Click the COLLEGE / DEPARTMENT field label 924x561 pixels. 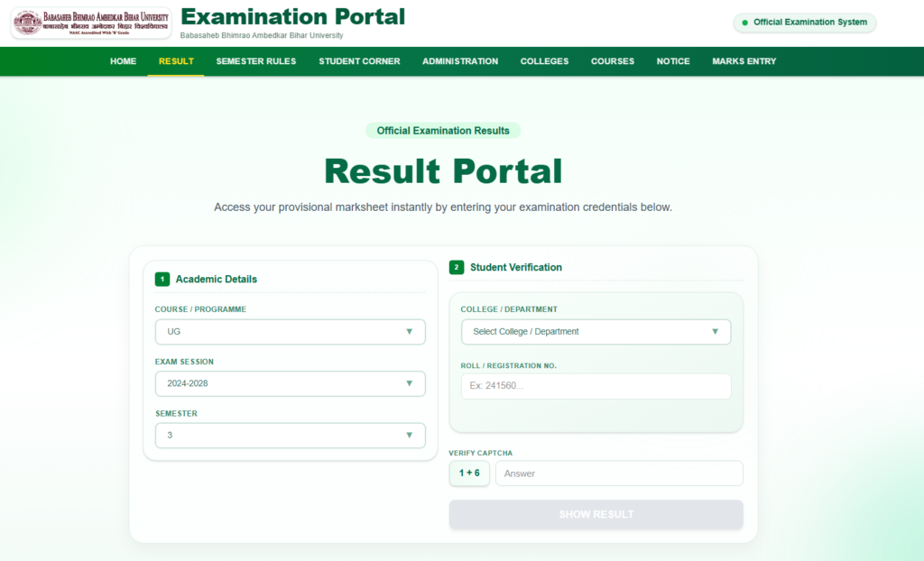509,309
